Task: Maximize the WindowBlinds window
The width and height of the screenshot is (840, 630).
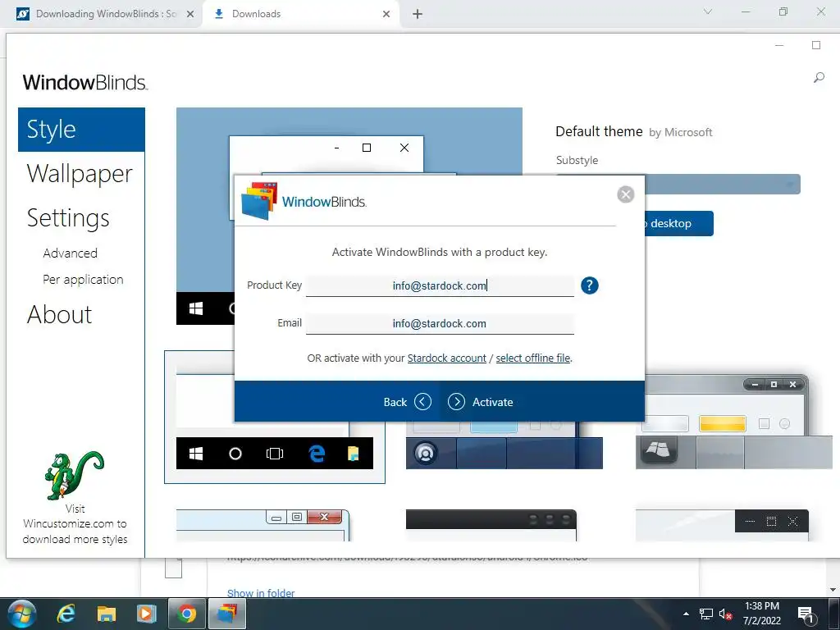Action: click(x=816, y=46)
